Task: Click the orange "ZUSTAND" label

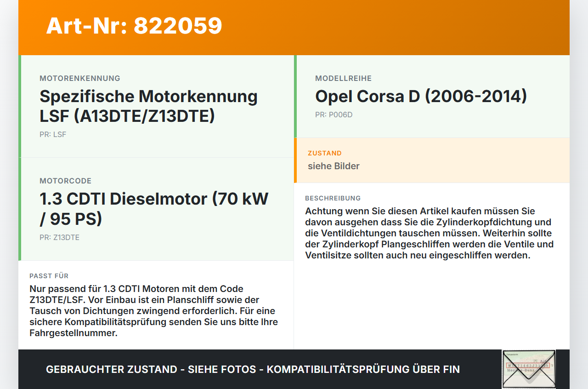Action: tap(325, 153)
